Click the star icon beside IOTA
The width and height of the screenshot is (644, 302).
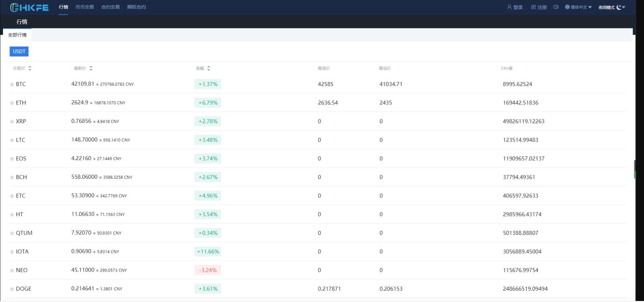pyautogui.click(x=12, y=252)
